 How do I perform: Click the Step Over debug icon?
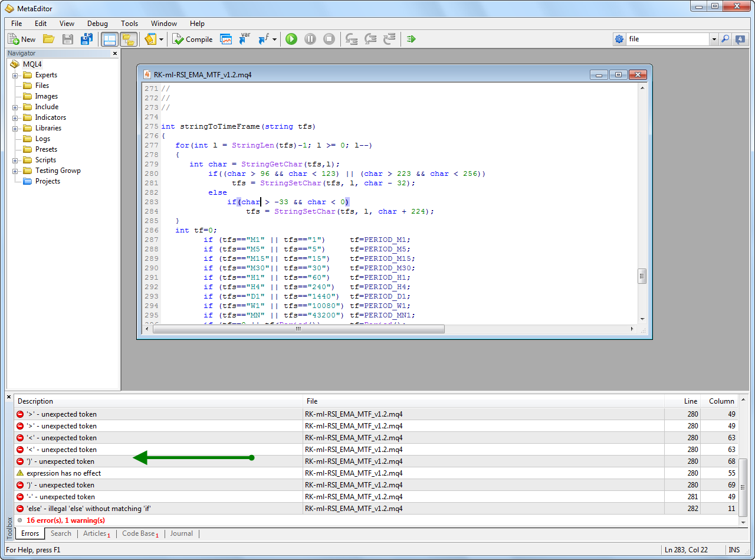pos(370,39)
